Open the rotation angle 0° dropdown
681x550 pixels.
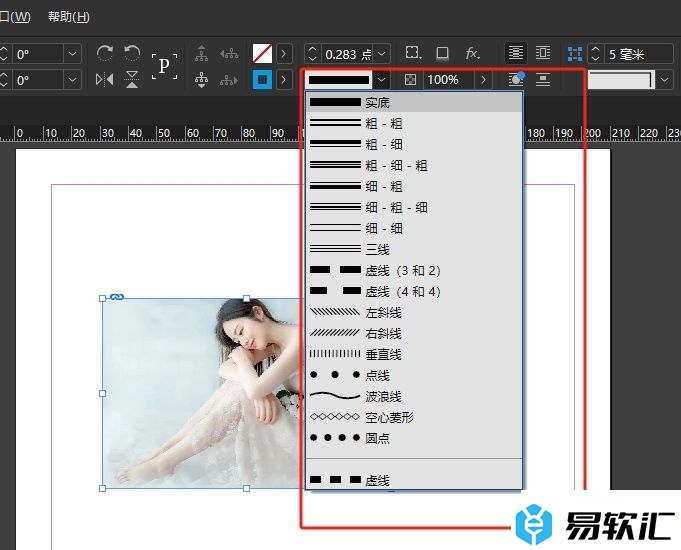tap(72, 54)
